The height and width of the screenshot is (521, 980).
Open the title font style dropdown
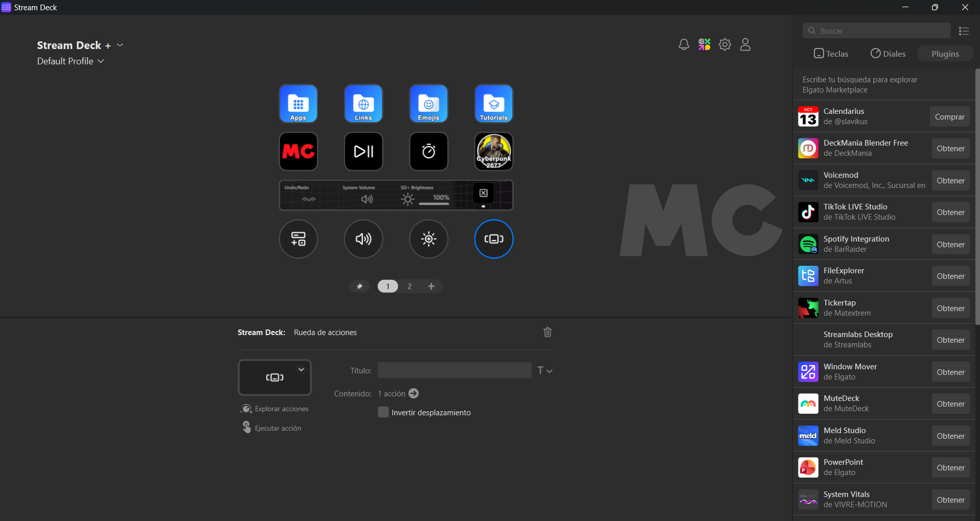click(x=545, y=371)
